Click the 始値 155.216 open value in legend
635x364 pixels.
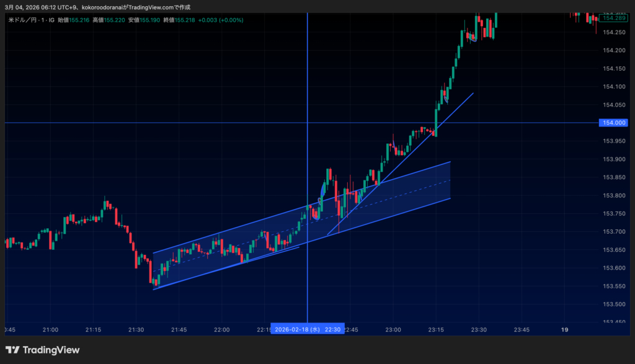click(73, 20)
